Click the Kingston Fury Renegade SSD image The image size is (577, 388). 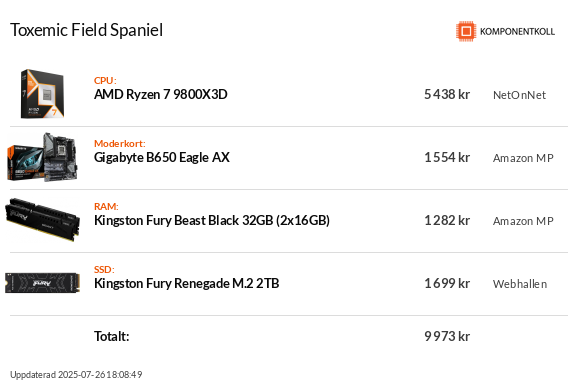(x=42, y=283)
